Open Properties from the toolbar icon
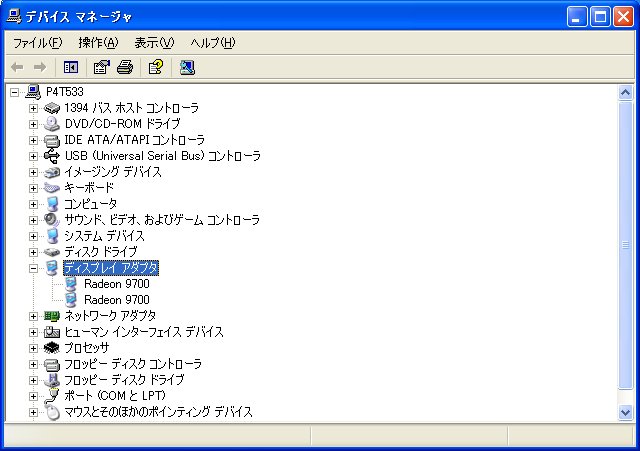This screenshot has width=640, height=451. (102, 67)
